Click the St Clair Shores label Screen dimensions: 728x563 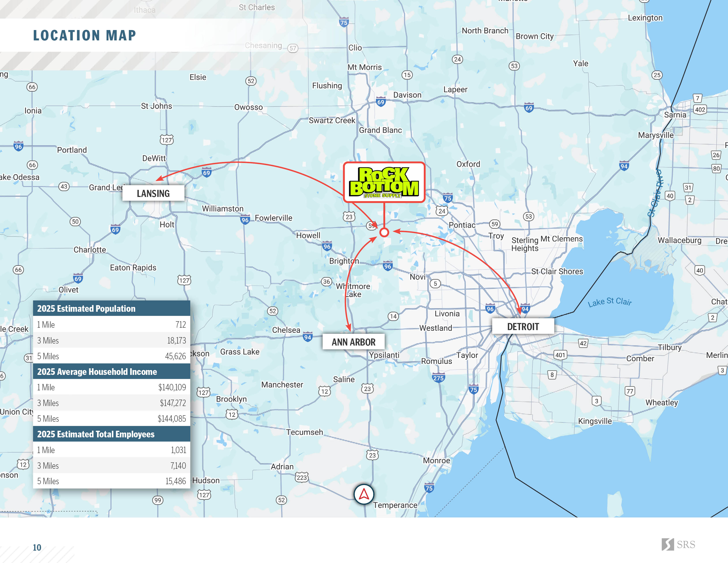(x=557, y=272)
